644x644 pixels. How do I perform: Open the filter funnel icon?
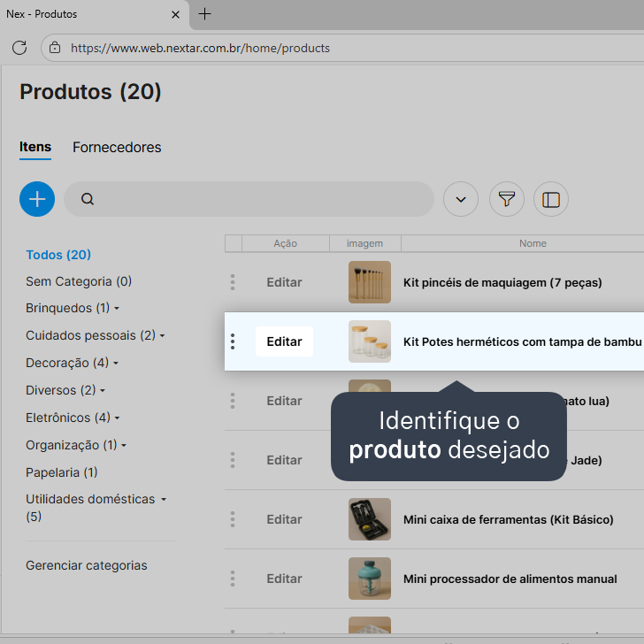point(506,199)
